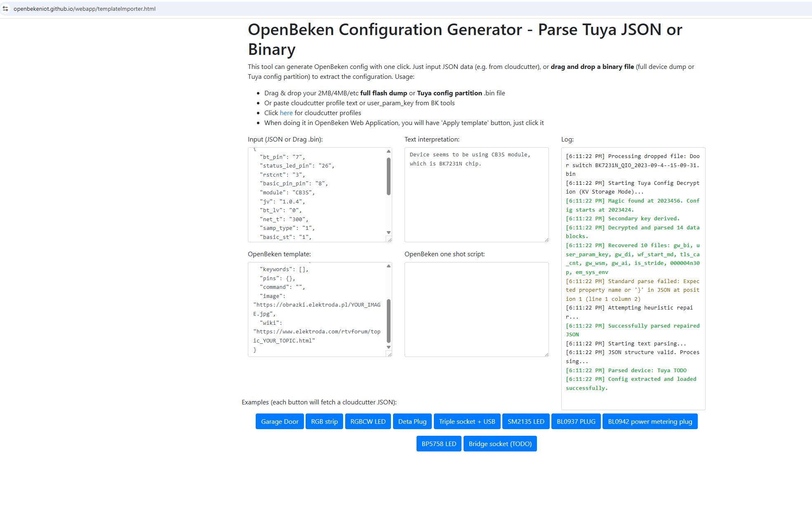Open the 'here' cloudcutter profiles link
This screenshot has width=812, height=522.
pyautogui.click(x=286, y=113)
